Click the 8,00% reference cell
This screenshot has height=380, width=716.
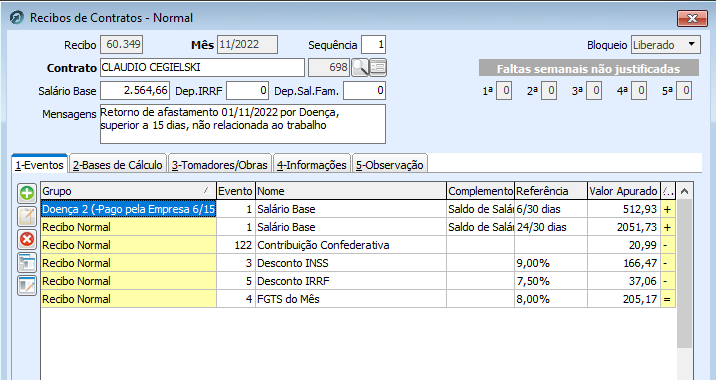551,299
